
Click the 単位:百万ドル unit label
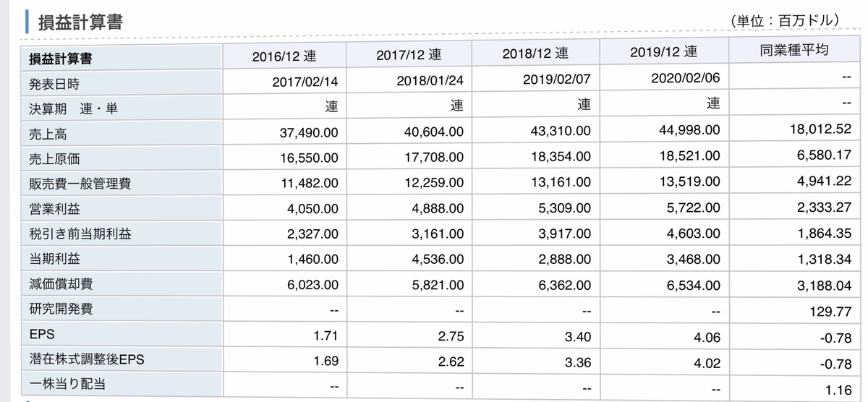coord(787,21)
